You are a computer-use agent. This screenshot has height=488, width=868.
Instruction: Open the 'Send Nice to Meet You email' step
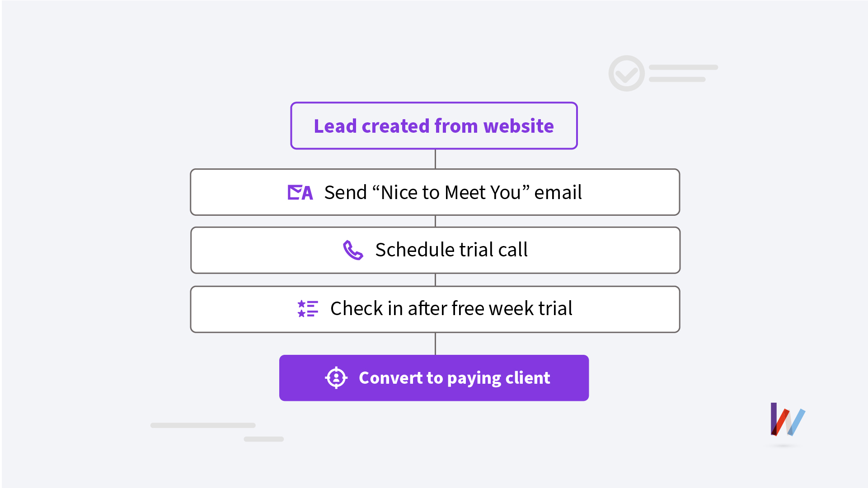click(x=435, y=192)
